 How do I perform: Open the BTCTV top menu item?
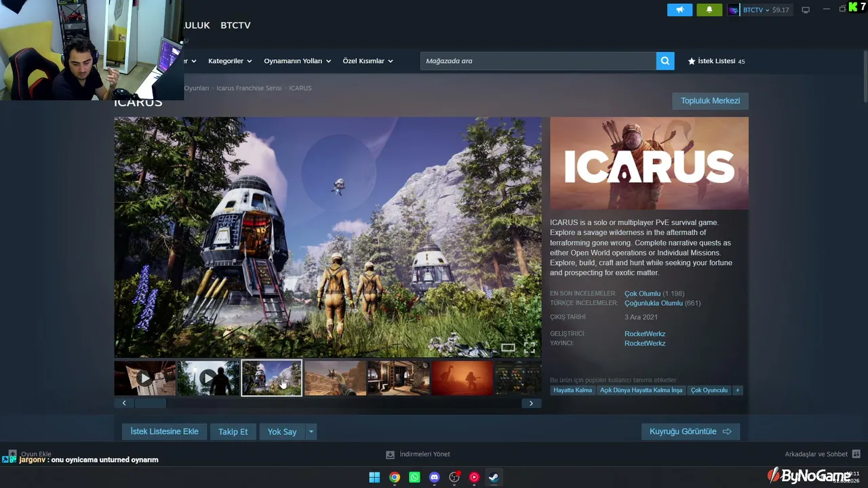click(235, 25)
